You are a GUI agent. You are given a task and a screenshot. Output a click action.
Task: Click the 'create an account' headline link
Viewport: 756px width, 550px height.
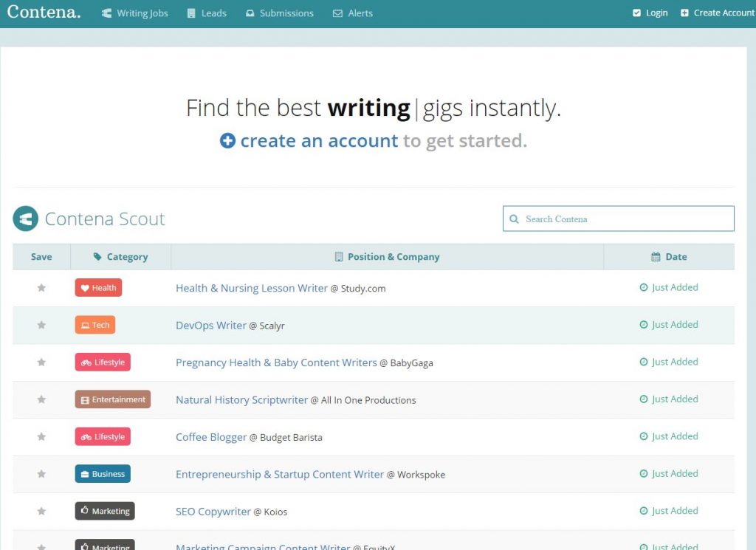(x=319, y=141)
